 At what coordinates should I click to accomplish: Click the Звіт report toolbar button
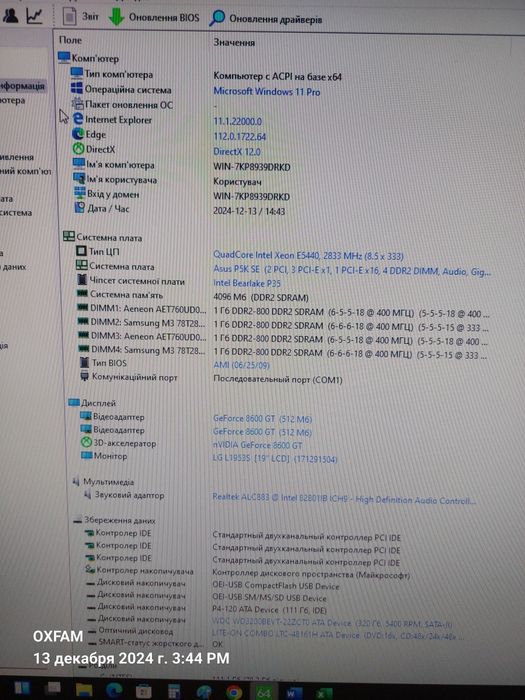click(x=80, y=17)
